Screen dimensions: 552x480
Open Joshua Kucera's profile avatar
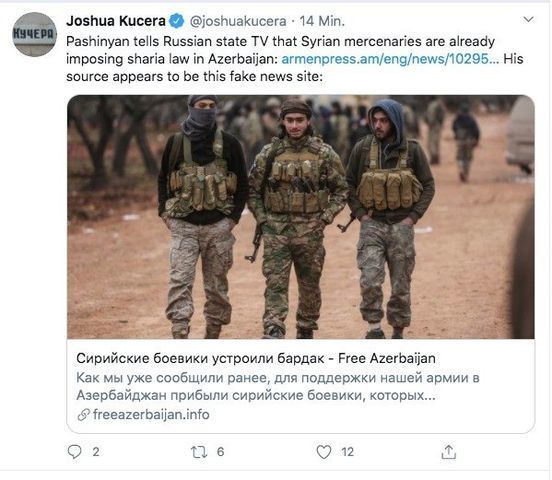(34, 34)
